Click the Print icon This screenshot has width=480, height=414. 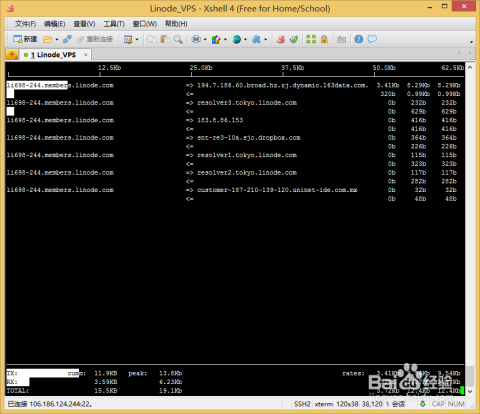point(196,39)
